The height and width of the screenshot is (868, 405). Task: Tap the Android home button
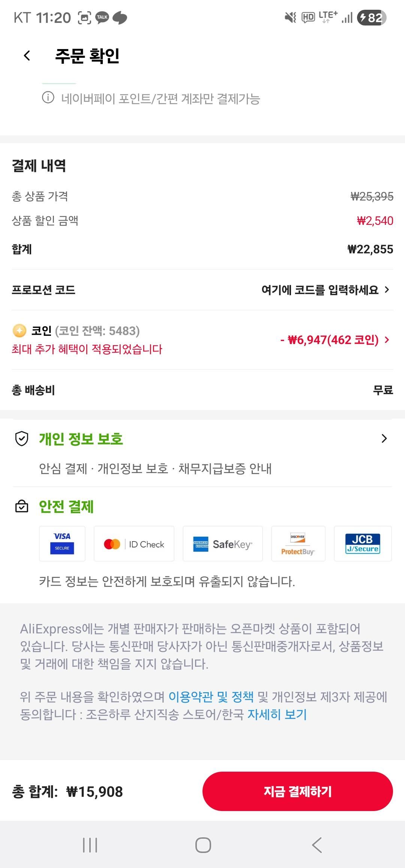pos(203,845)
